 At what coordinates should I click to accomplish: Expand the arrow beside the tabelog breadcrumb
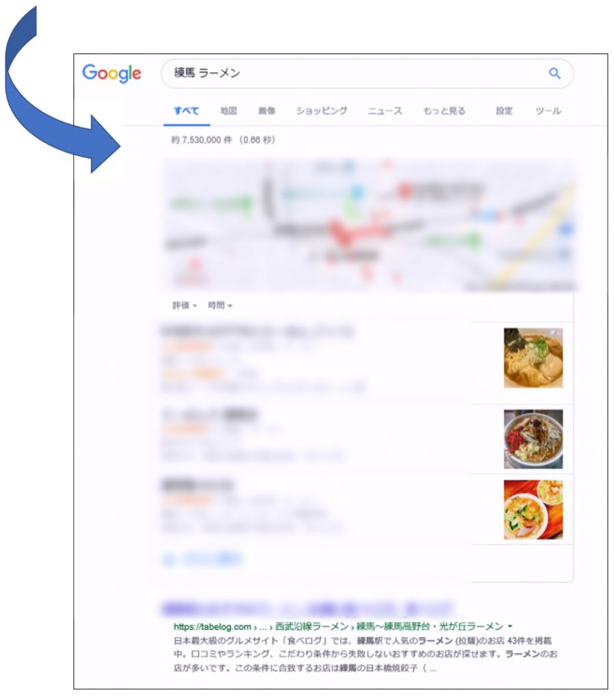[510, 626]
